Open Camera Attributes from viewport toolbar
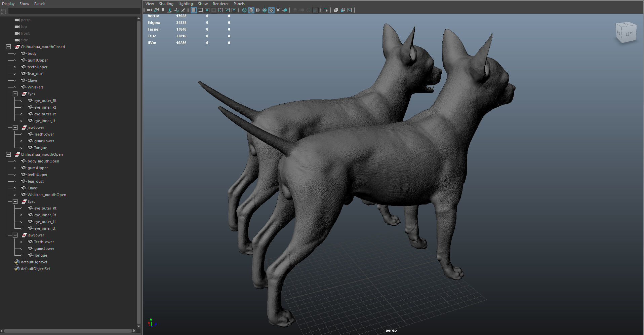This screenshot has height=335, width=644. click(x=156, y=10)
